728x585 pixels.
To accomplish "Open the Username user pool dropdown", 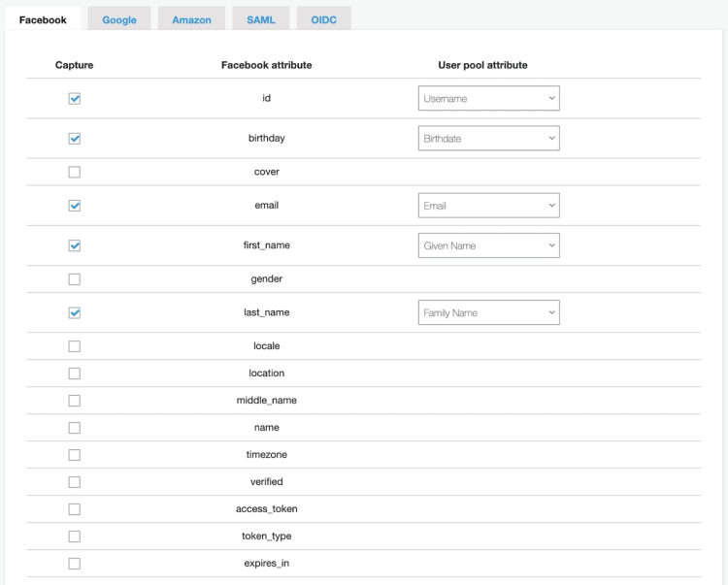I will tap(489, 98).
